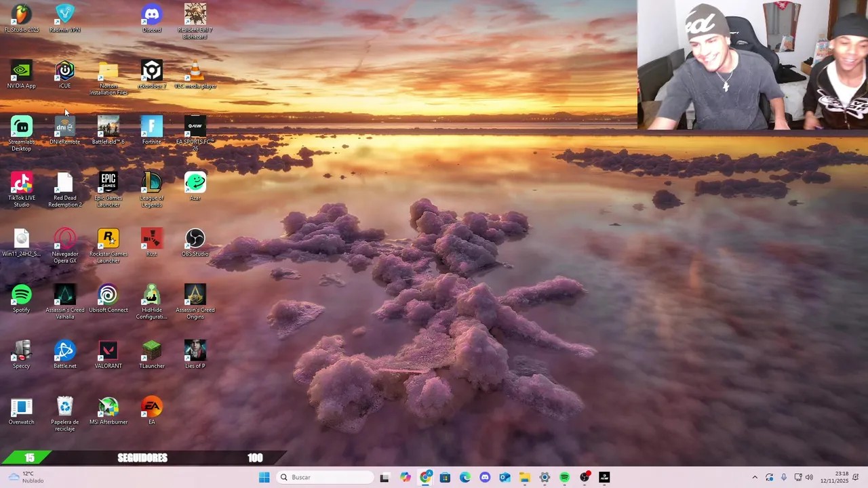Expand hidden system tray icons chevron
This screenshot has height=488, width=868.
point(755,477)
